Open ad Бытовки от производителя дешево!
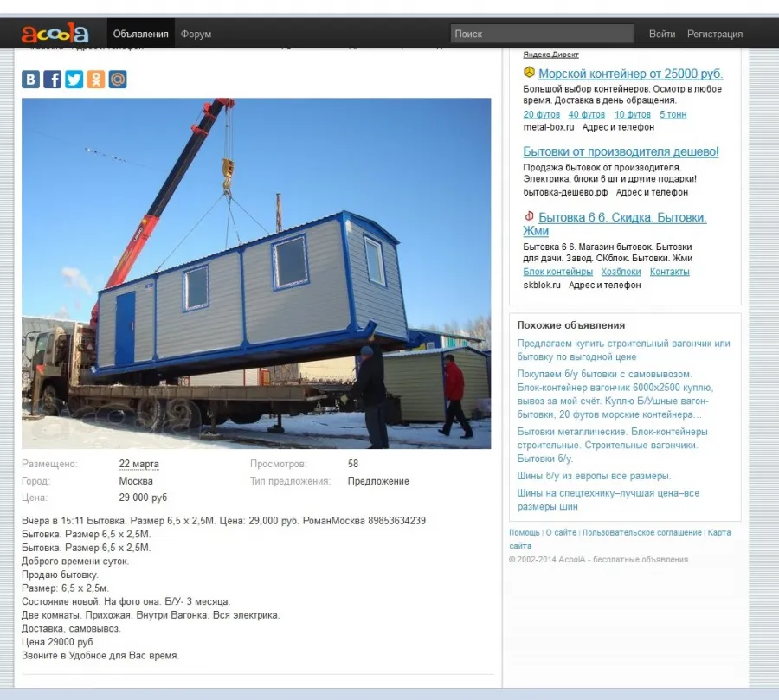This screenshot has height=700, width=779. 621,151
